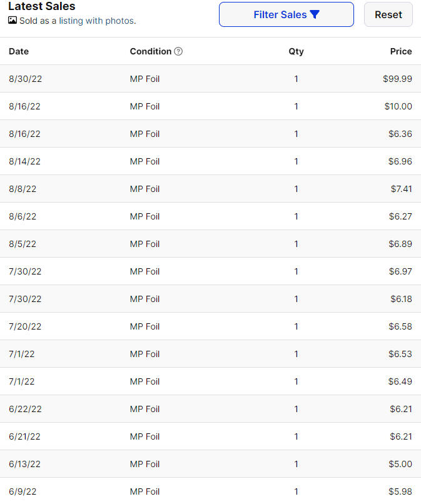Click the $5.98 price on 6/9/22
The image size is (421, 504).
click(400, 491)
